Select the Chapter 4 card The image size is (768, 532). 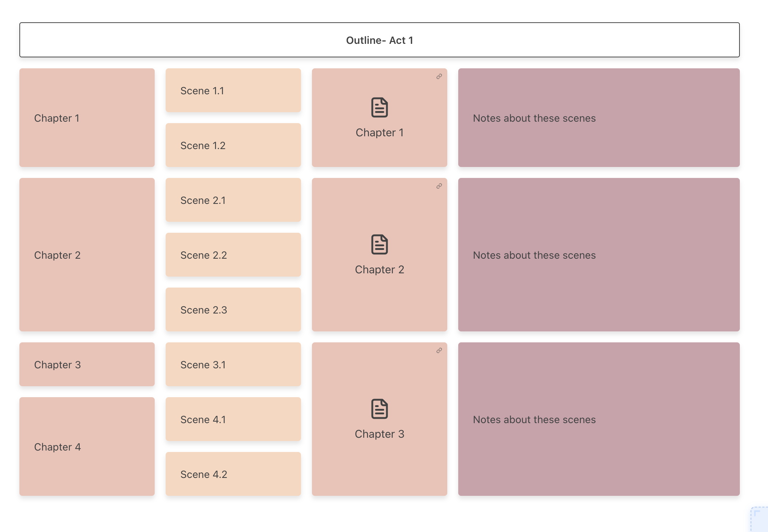87,446
